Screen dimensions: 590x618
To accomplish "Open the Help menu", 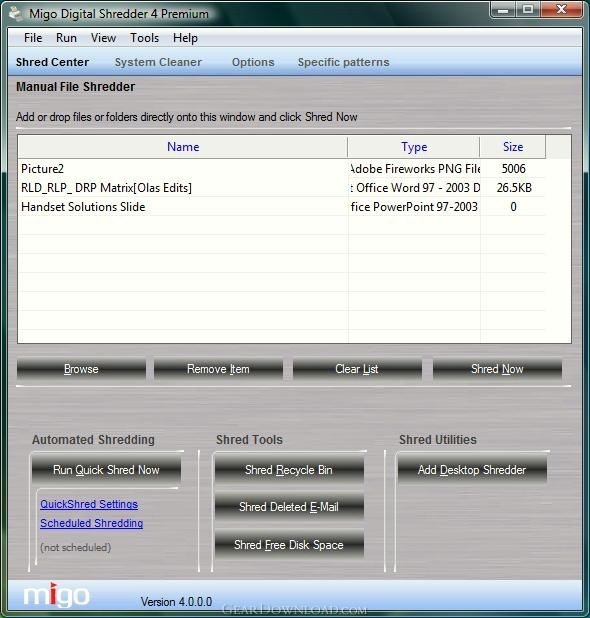I will tap(185, 38).
